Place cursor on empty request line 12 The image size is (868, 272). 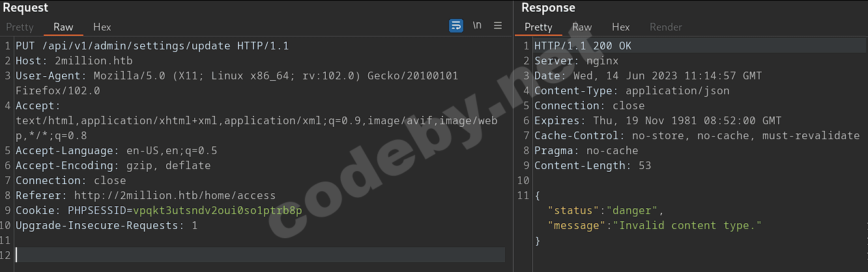pos(261,255)
